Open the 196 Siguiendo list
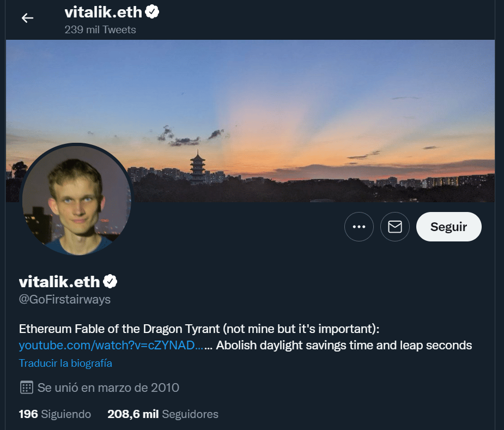Screen dimensions: 504x430 (54, 414)
